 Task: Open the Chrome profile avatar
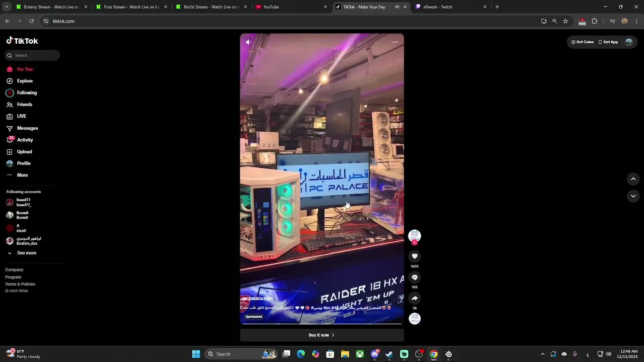coord(624,21)
